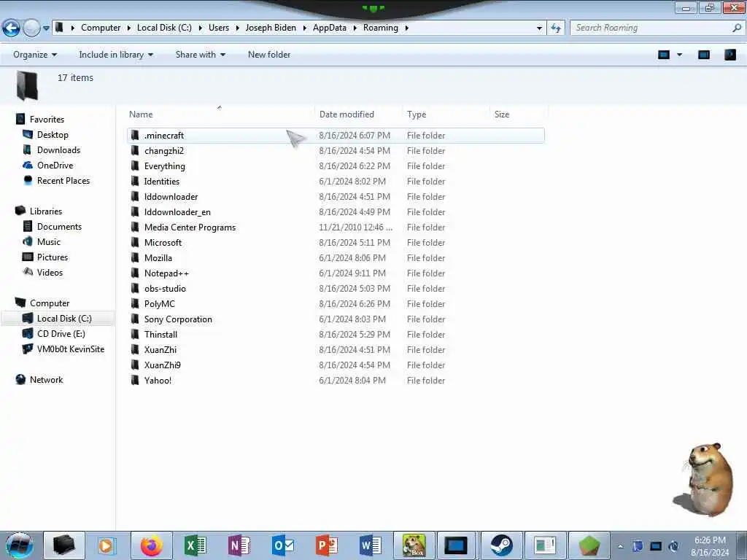
Task: Toggle the preview pane icon
Action: pos(704,55)
